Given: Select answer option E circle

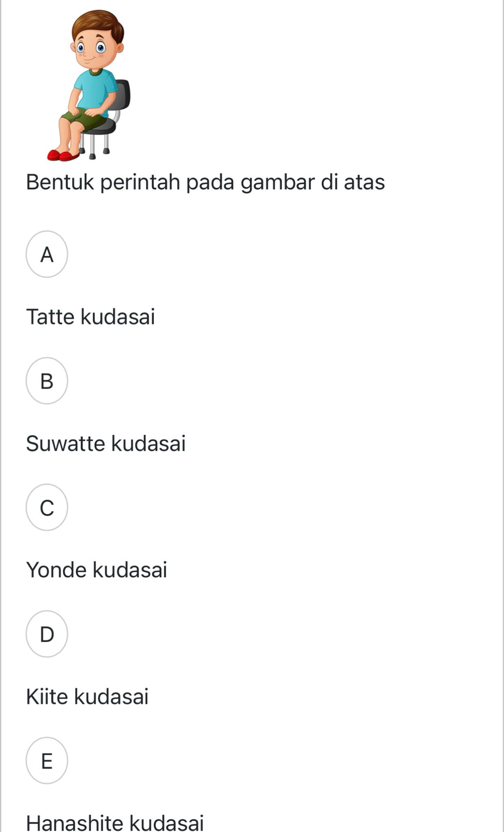Looking at the screenshot, I should 47,761.
